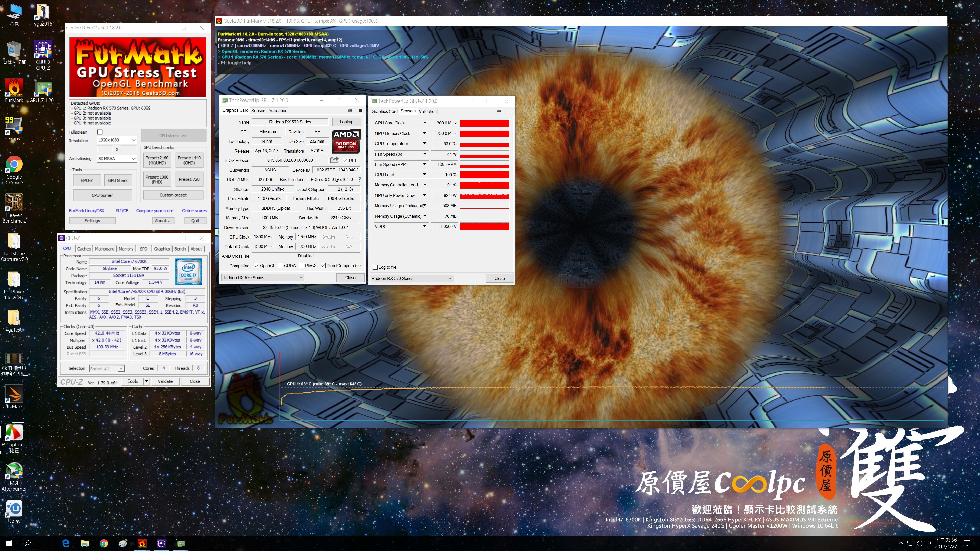Open the Action Center notification icon
Image resolution: width=980 pixels, height=551 pixels.
pyautogui.click(x=967, y=543)
